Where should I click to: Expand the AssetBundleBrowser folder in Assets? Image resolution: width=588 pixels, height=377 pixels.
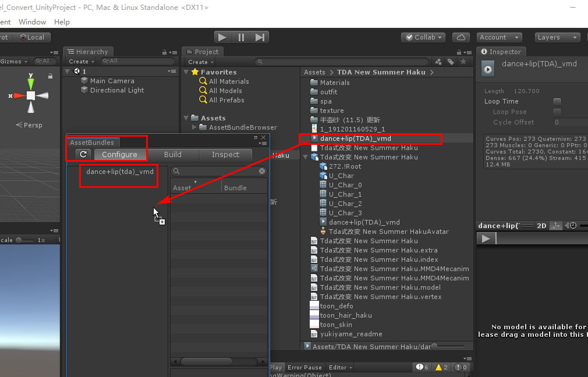click(x=194, y=127)
